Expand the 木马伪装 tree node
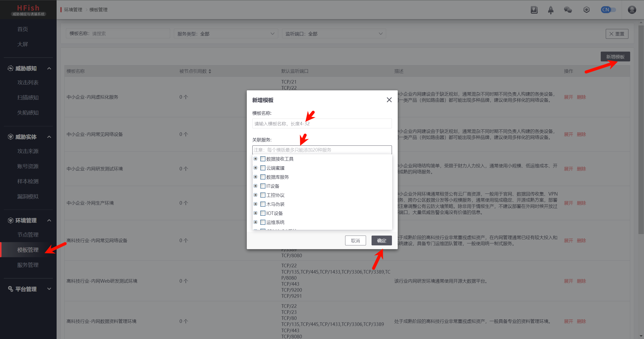 [x=255, y=204]
